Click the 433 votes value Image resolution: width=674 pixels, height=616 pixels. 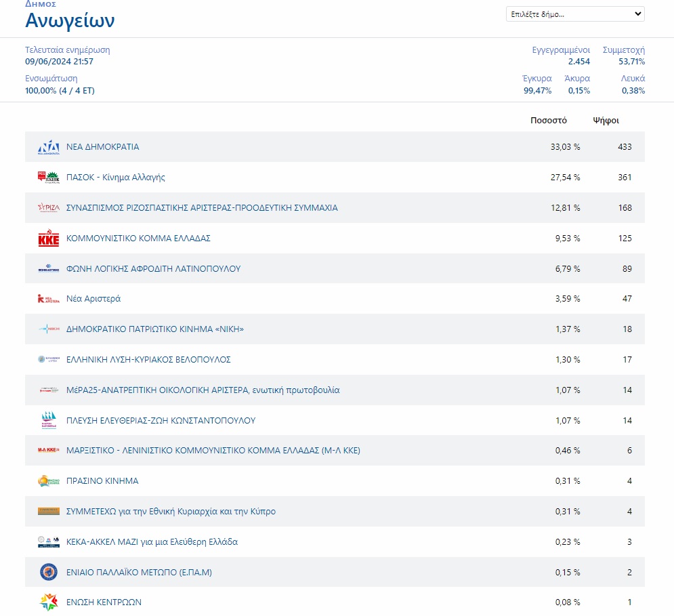(x=625, y=147)
